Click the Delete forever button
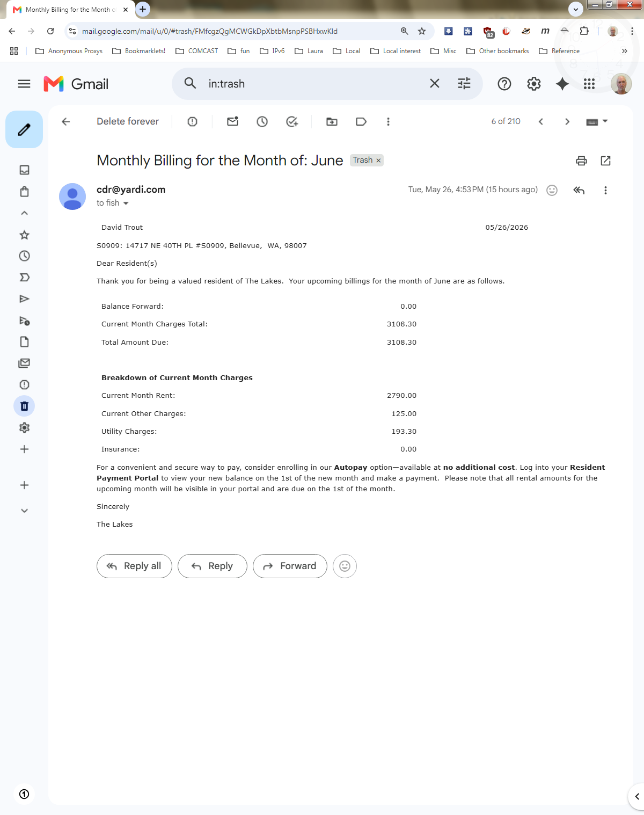 (x=128, y=121)
